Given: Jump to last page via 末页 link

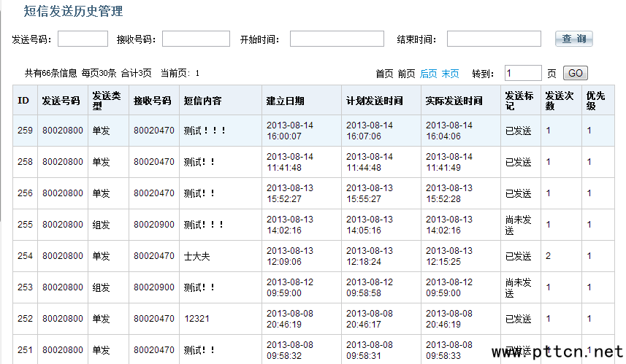Looking at the screenshot, I should click(450, 74).
